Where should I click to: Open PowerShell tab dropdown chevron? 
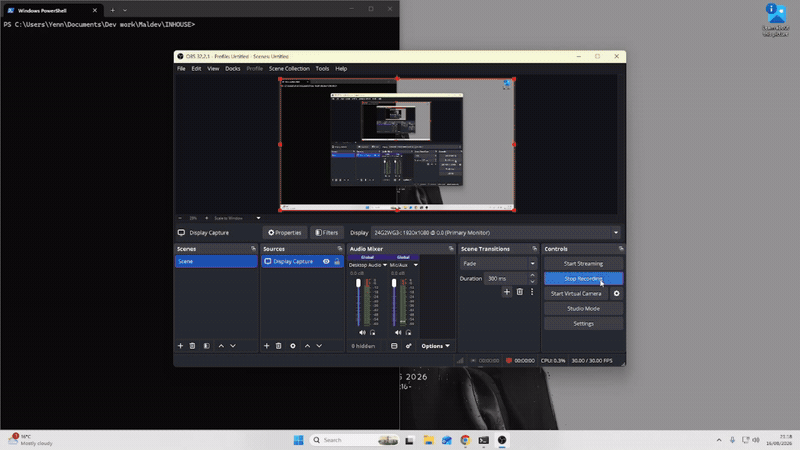(125, 10)
